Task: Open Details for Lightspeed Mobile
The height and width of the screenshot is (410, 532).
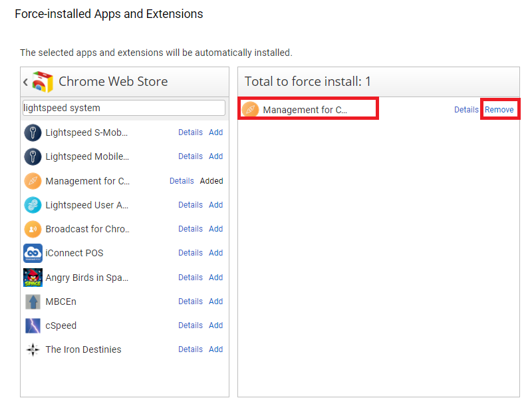Action: click(x=190, y=156)
